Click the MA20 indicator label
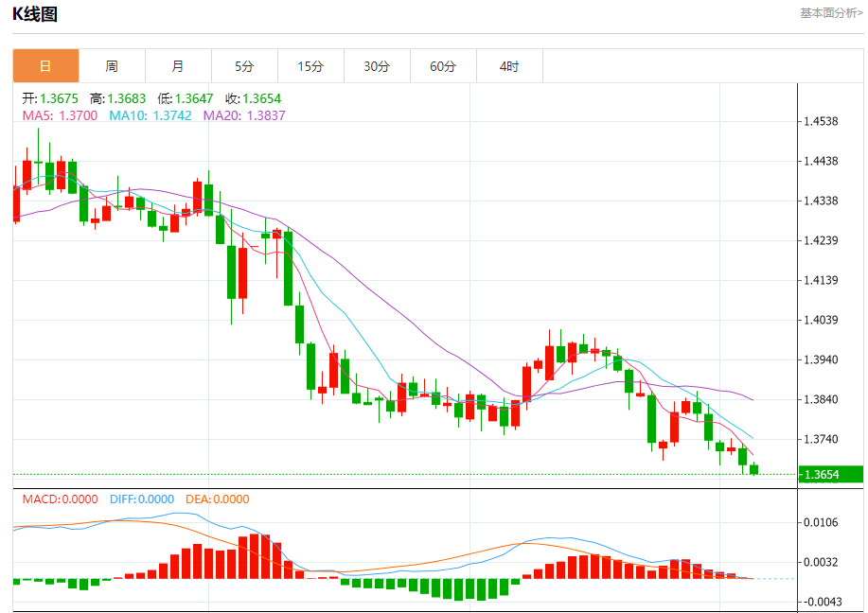Screen dimensions: 868x613 [x=244, y=115]
